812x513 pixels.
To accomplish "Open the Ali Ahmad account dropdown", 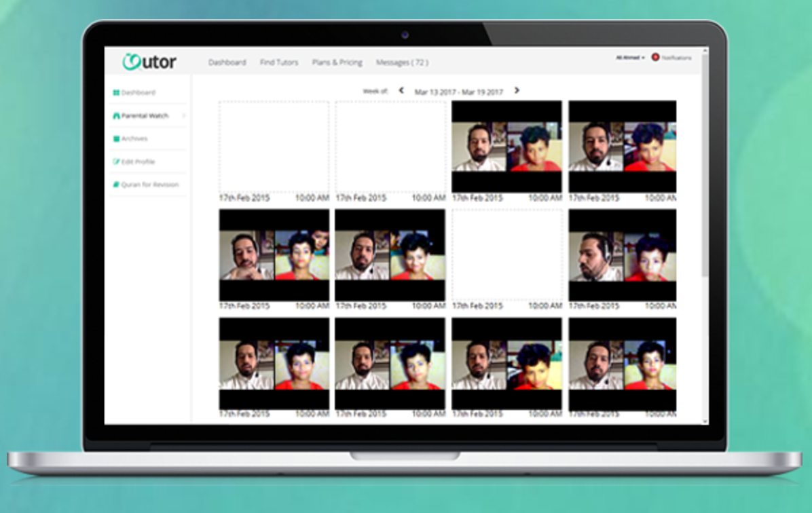I will tap(631, 58).
